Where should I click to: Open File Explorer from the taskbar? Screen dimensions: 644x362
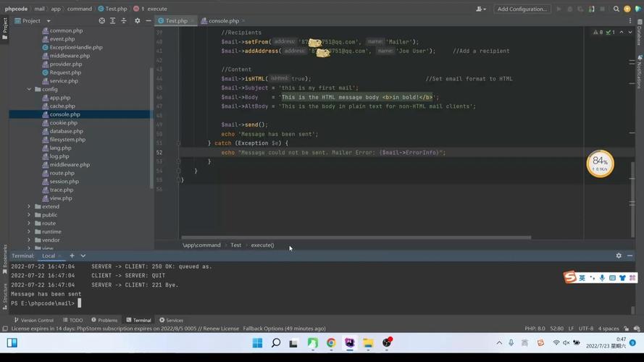(368, 342)
